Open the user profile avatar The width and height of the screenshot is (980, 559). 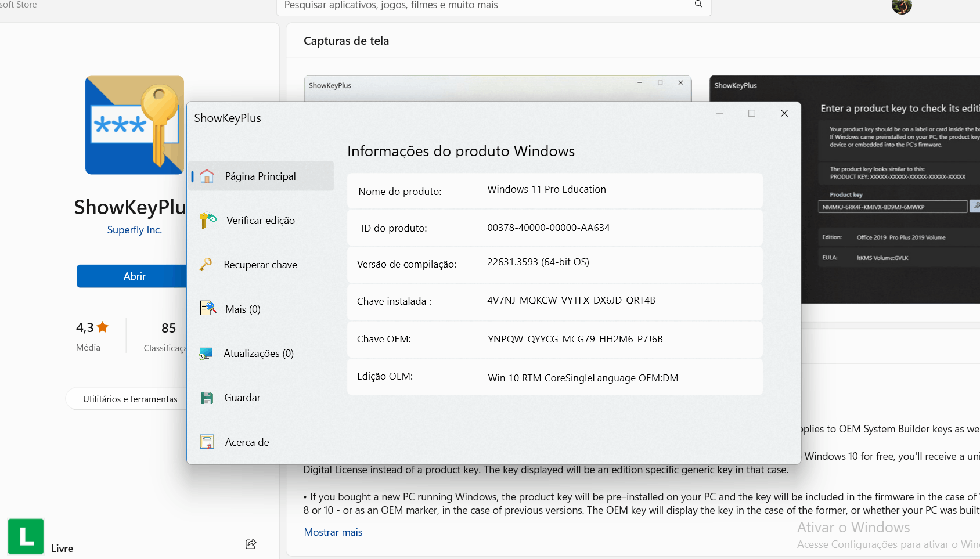(901, 6)
